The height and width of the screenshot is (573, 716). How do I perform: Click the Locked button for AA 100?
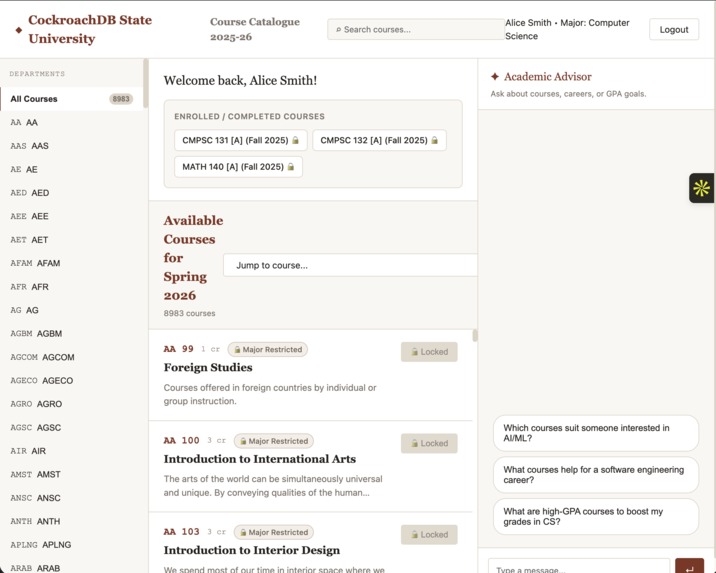[429, 443]
